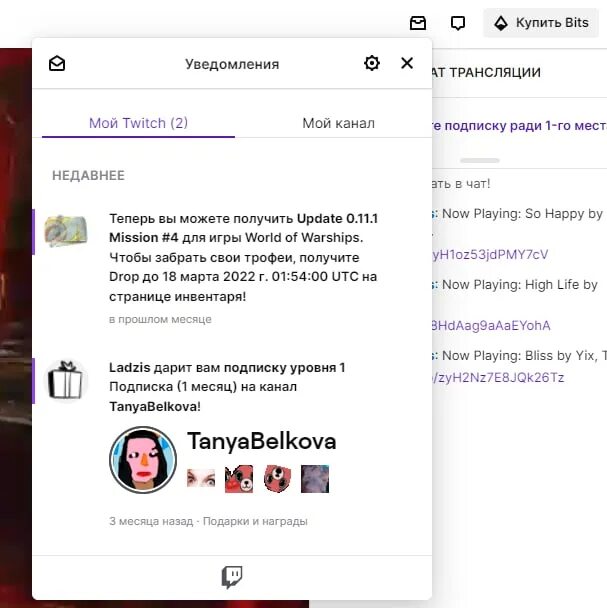Open Ladzis gifted subscription notification text
The width and height of the screenshot is (607, 608).
coord(227,387)
